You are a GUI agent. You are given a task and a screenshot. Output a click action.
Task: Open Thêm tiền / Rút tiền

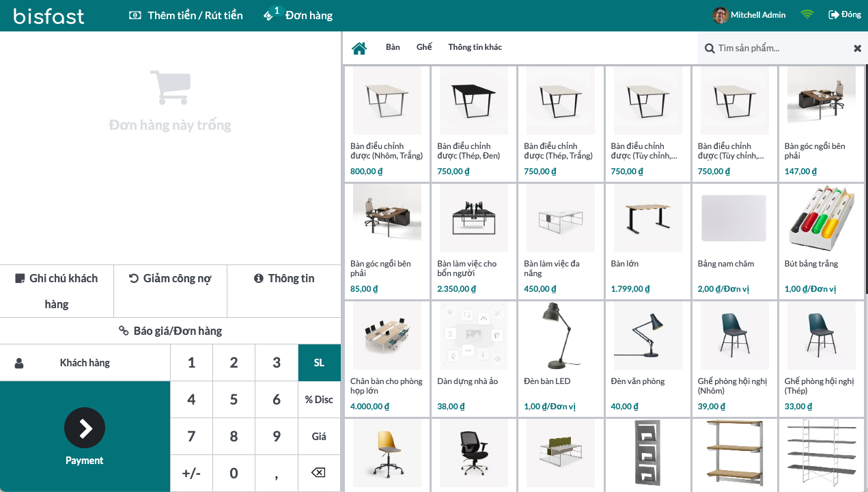click(186, 15)
